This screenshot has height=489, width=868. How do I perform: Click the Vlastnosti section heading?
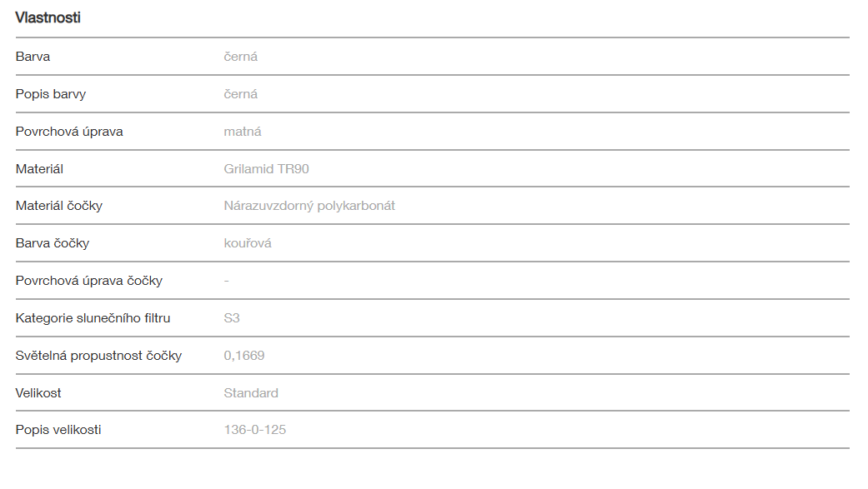tap(48, 17)
